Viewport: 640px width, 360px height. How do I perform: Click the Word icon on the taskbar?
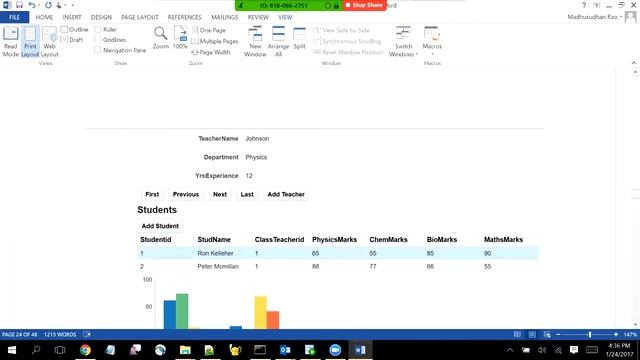click(x=360, y=350)
